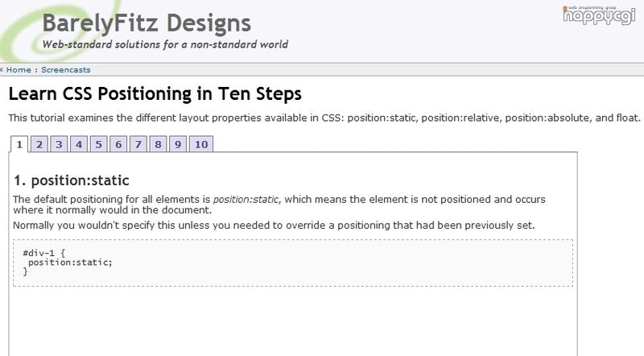Click the Learn CSS Positioning heading
This screenshot has width=644, height=356.
click(155, 93)
